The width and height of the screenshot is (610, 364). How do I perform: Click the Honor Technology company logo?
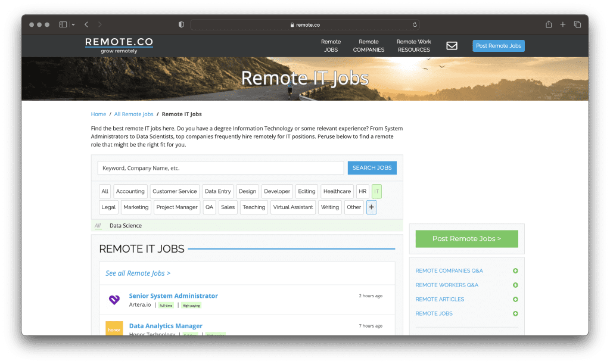114,329
